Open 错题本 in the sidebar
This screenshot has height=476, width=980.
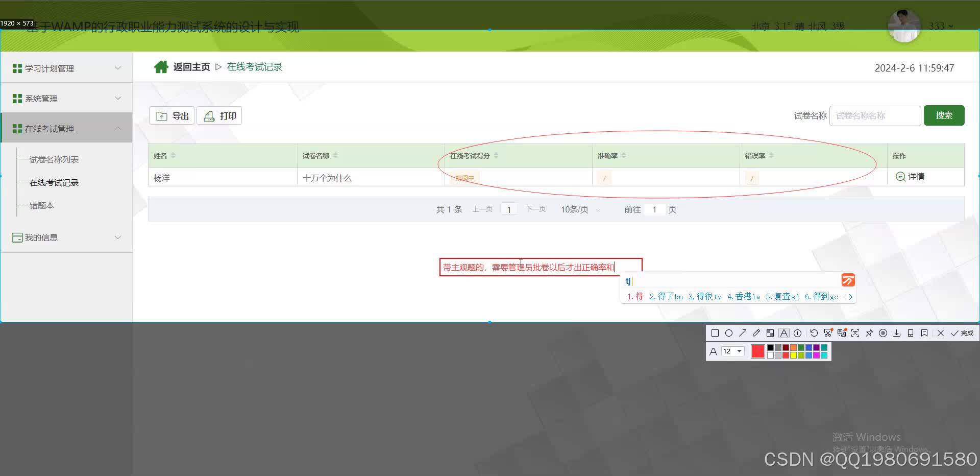41,205
